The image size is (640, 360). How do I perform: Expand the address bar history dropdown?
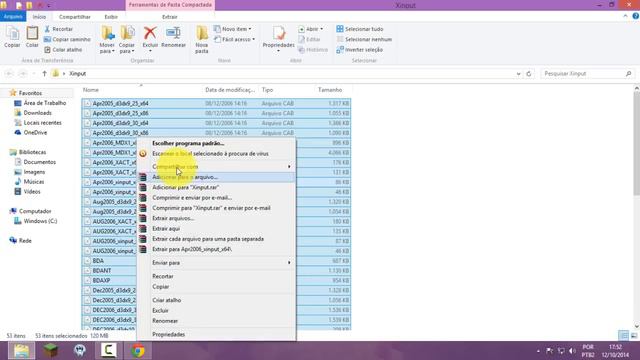518,74
